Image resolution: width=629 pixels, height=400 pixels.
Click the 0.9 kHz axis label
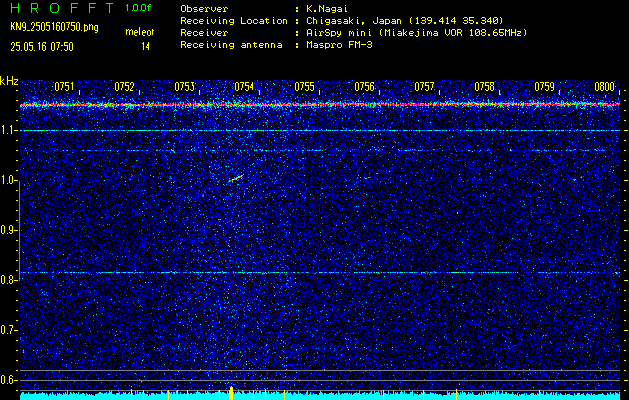click(x=9, y=230)
